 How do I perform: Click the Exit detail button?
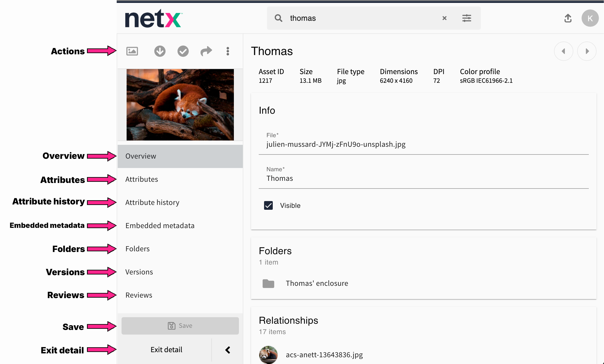[x=166, y=350]
